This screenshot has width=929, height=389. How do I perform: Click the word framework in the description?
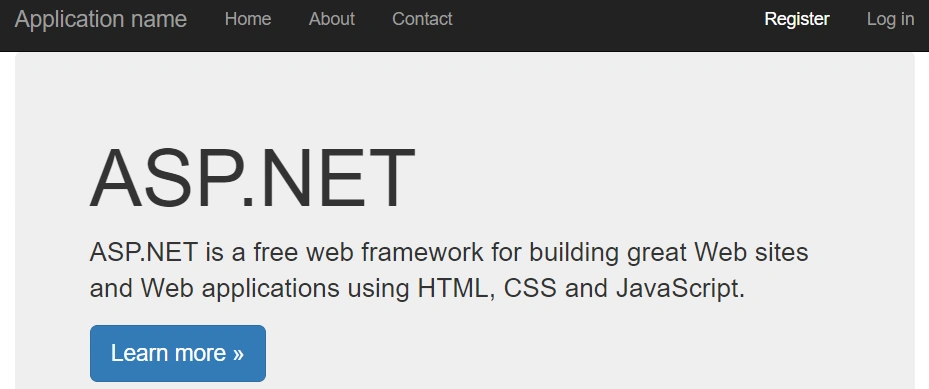click(x=422, y=253)
